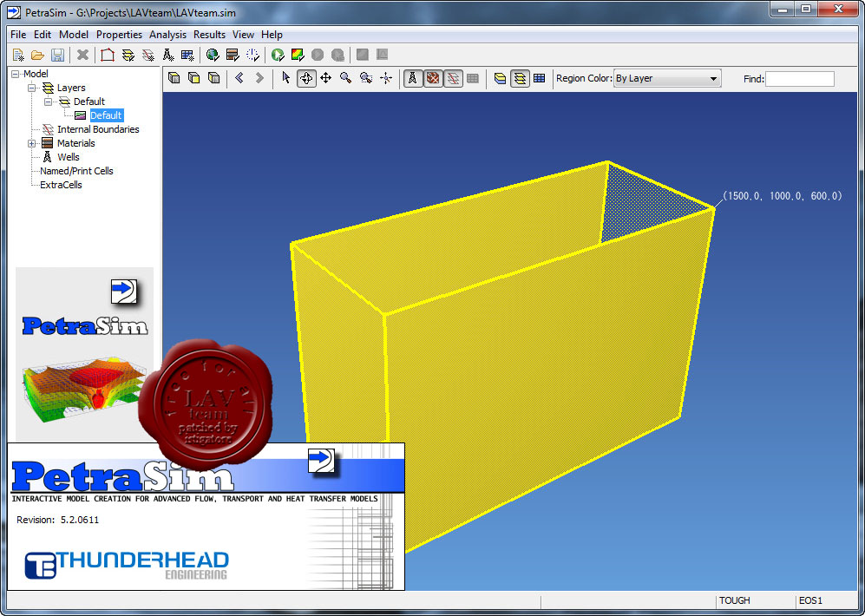Open 3D Results colored plot icon

298,55
